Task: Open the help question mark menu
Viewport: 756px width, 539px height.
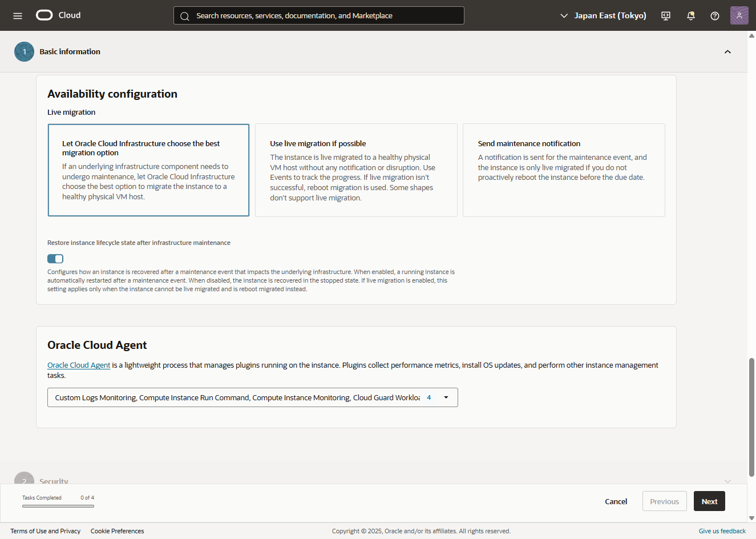Action: click(x=714, y=15)
